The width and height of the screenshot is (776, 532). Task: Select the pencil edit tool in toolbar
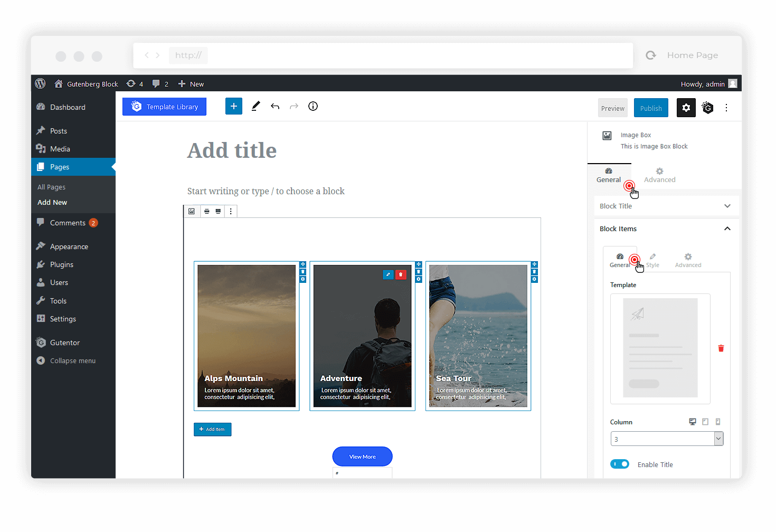click(x=255, y=106)
